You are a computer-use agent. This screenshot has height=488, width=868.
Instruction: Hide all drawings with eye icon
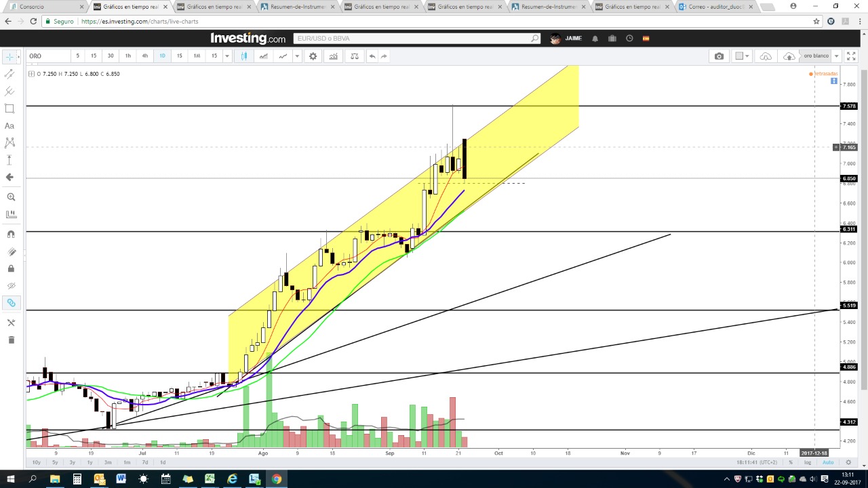[x=11, y=286]
